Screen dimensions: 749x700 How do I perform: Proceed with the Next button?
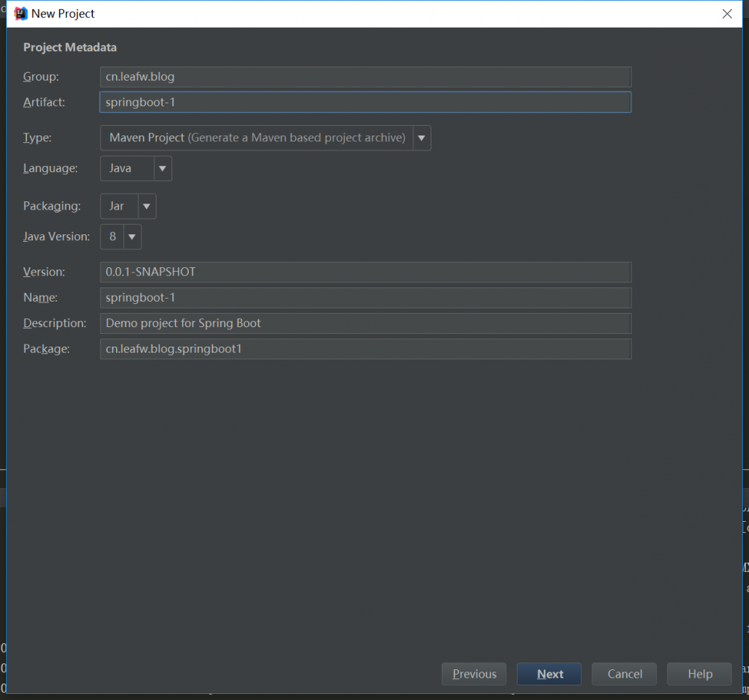pos(550,674)
